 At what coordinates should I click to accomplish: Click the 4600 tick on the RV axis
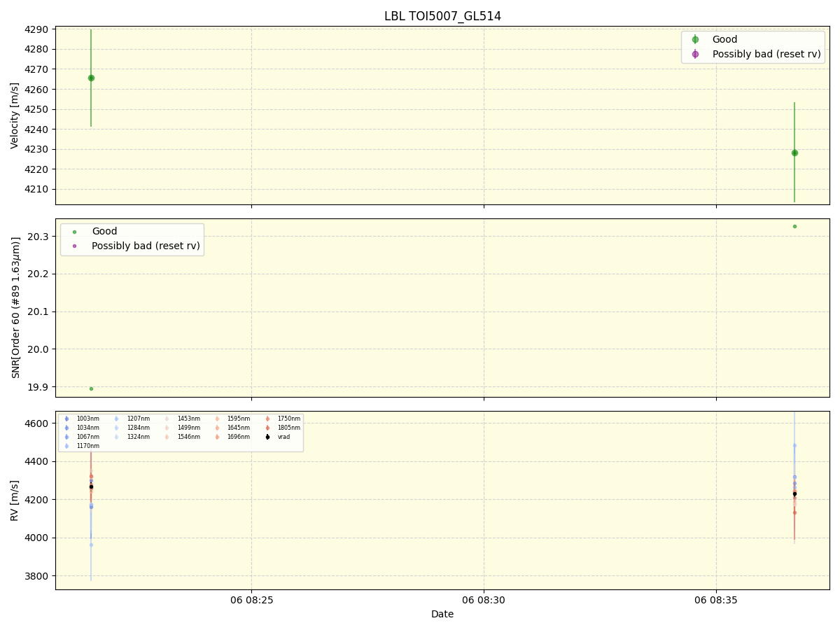pyautogui.click(x=37, y=423)
